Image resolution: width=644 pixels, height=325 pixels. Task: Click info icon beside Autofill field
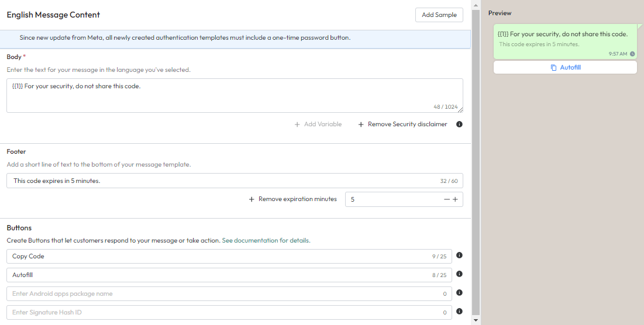(459, 274)
